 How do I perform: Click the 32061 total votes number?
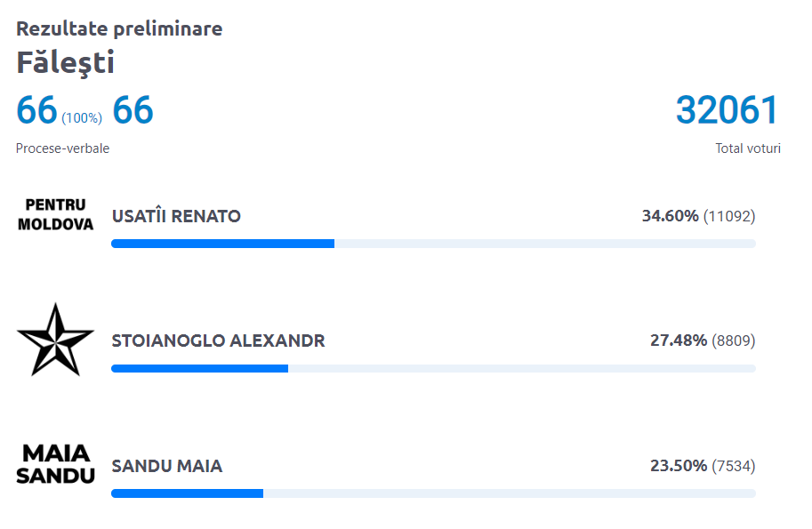(x=727, y=109)
